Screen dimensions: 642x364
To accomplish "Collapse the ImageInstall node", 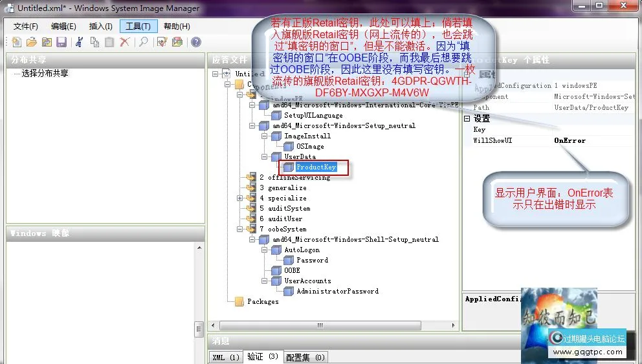I will 265,136.
